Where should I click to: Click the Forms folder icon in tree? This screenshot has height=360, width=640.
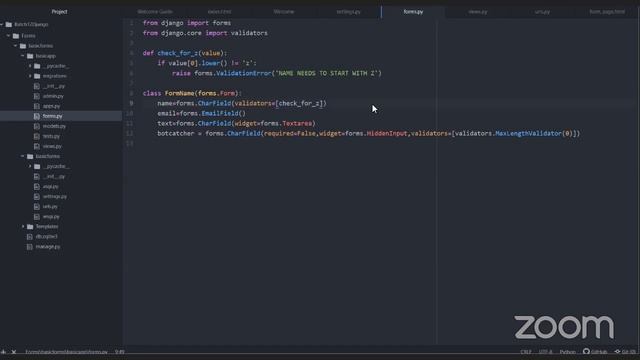point(16,36)
